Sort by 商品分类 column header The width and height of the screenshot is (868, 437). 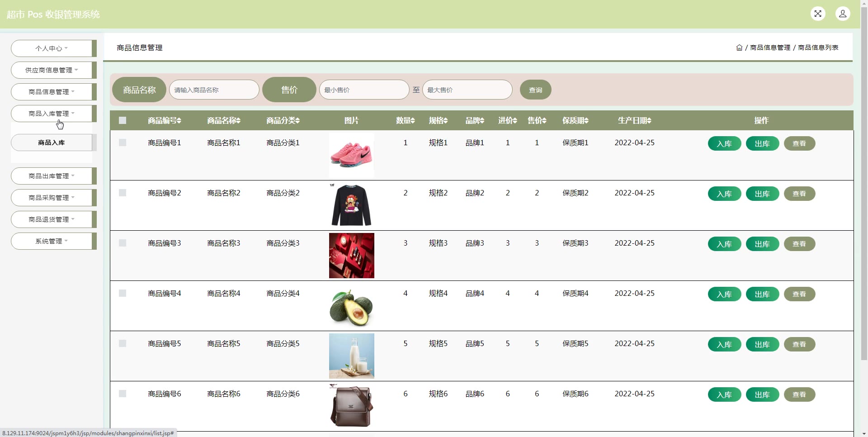[283, 120]
